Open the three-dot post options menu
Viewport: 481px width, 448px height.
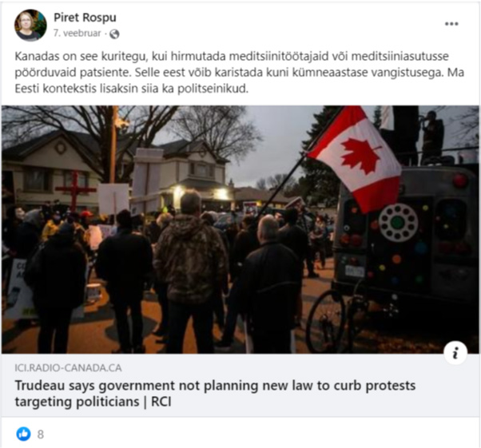click(451, 24)
